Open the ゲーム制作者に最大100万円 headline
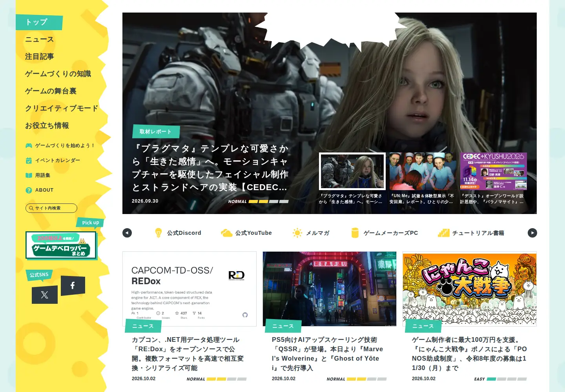Viewport: 565px width, 392px height. [469, 354]
